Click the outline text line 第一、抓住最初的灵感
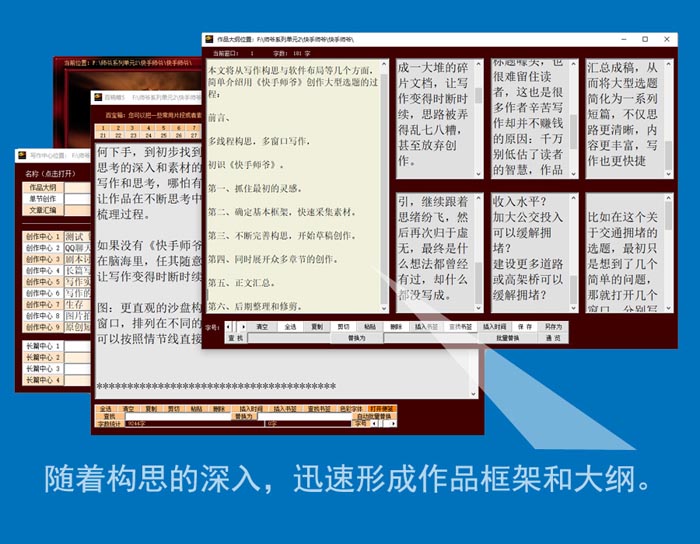 (x=255, y=188)
